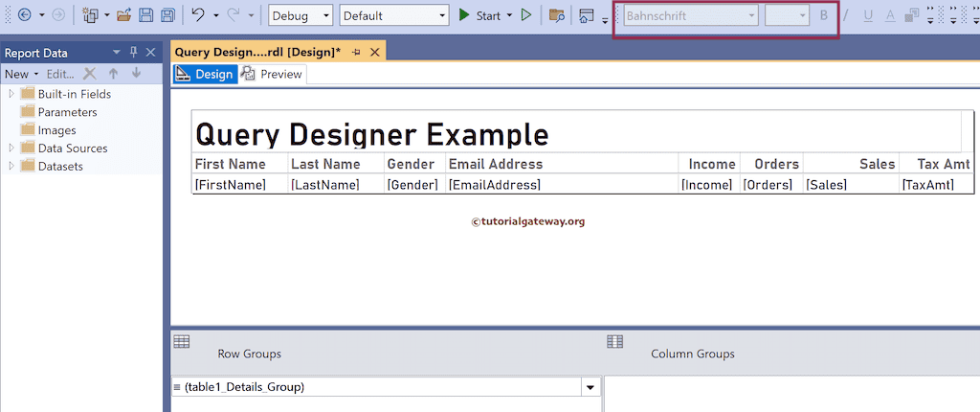Expand the Data Sources folder
The image size is (980, 412).
[11, 149]
